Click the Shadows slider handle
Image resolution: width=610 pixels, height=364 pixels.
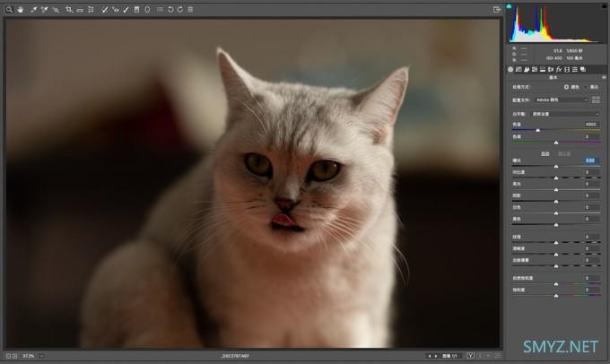click(x=556, y=202)
